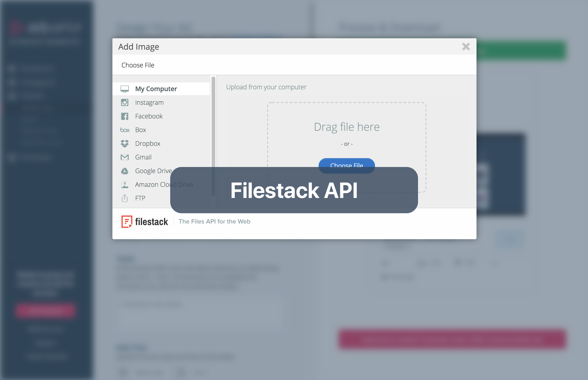Open the "The Files API for the Web" link
The height and width of the screenshot is (380, 588).
214,221
